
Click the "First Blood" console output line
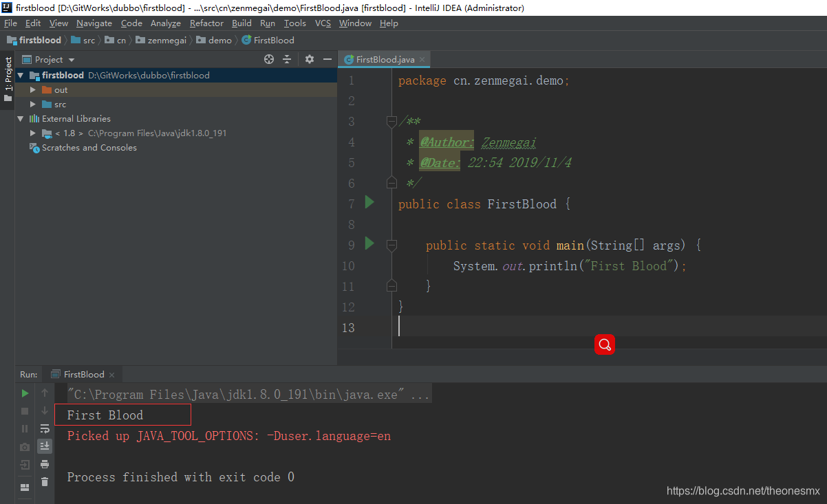click(105, 415)
